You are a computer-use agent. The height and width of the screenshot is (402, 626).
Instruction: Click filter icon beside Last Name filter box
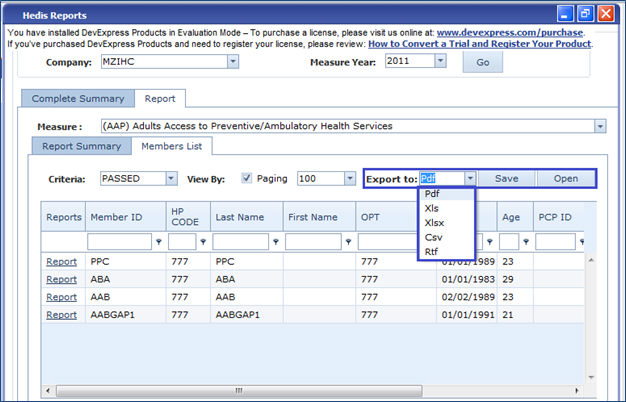[276, 242]
